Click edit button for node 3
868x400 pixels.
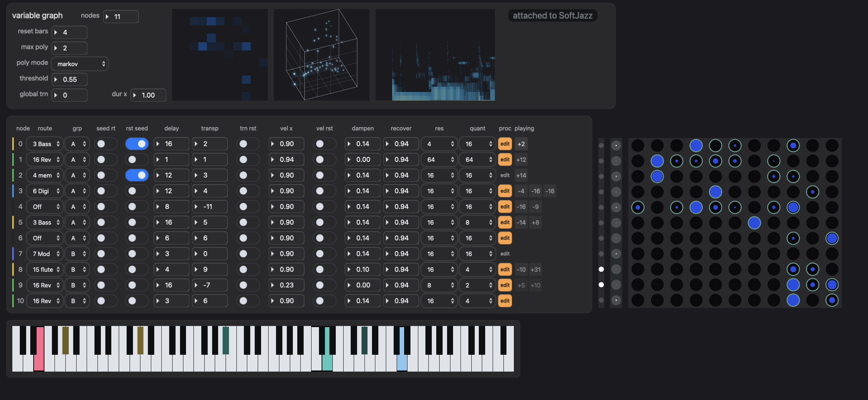pyautogui.click(x=505, y=191)
